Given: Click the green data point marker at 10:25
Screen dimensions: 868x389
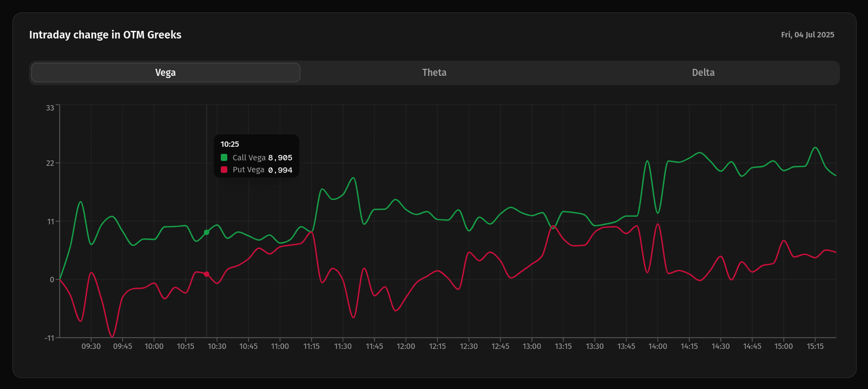Looking at the screenshot, I should pyautogui.click(x=206, y=232).
